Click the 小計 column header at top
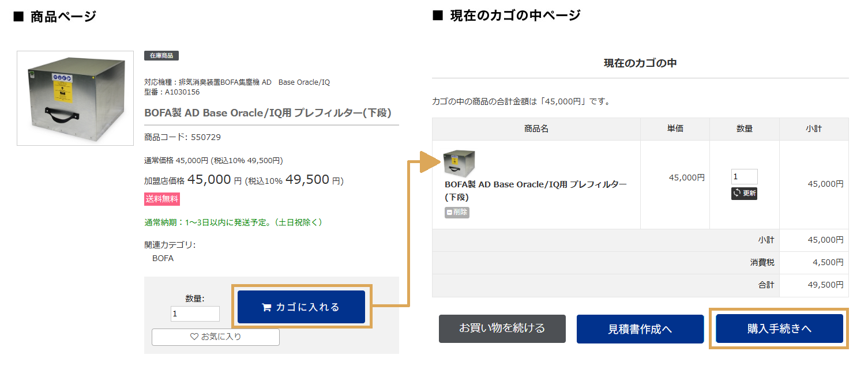The image size is (868, 370). pos(813,129)
